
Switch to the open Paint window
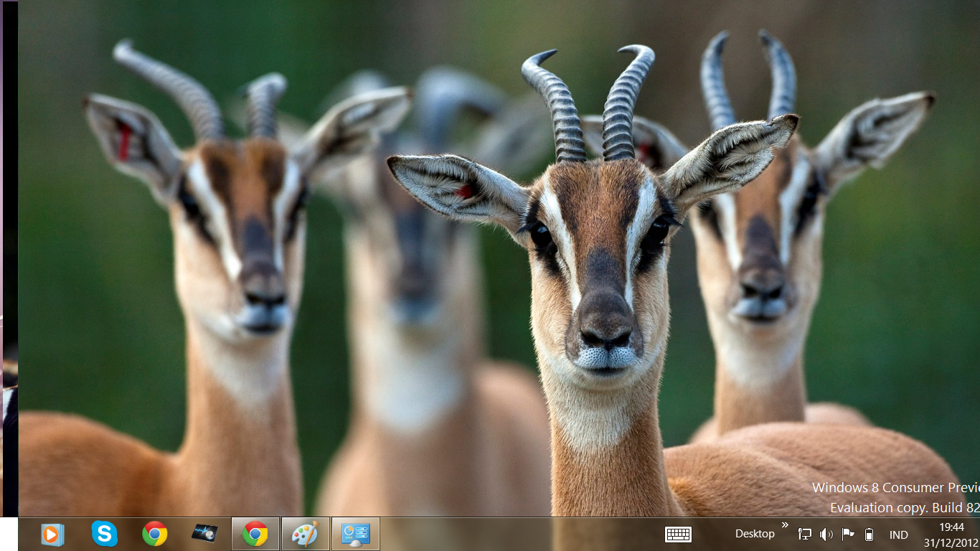[x=305, y=534]
